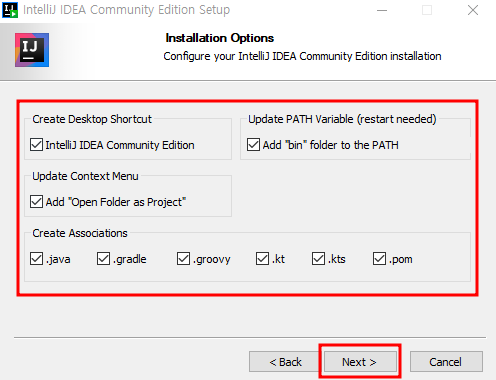This screenshot has height=380, width=496.
Task: Click the IJ logo in the header
Action: coord(32,50)
